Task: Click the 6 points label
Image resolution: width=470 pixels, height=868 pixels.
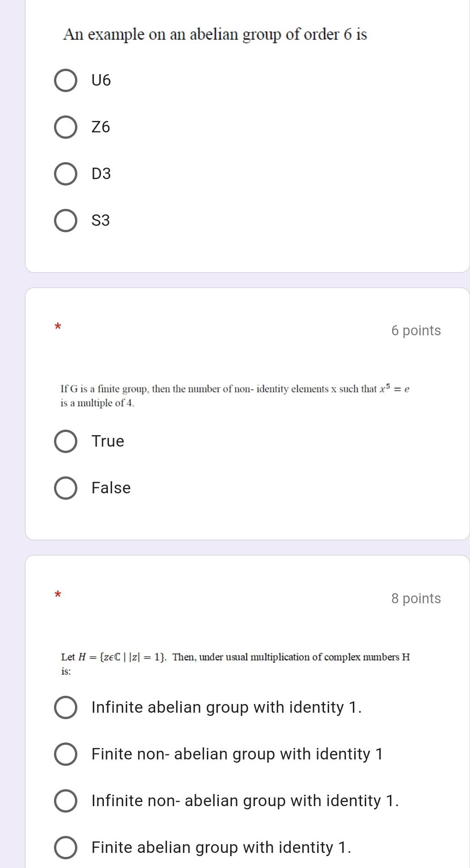Action: coord(416,330)
